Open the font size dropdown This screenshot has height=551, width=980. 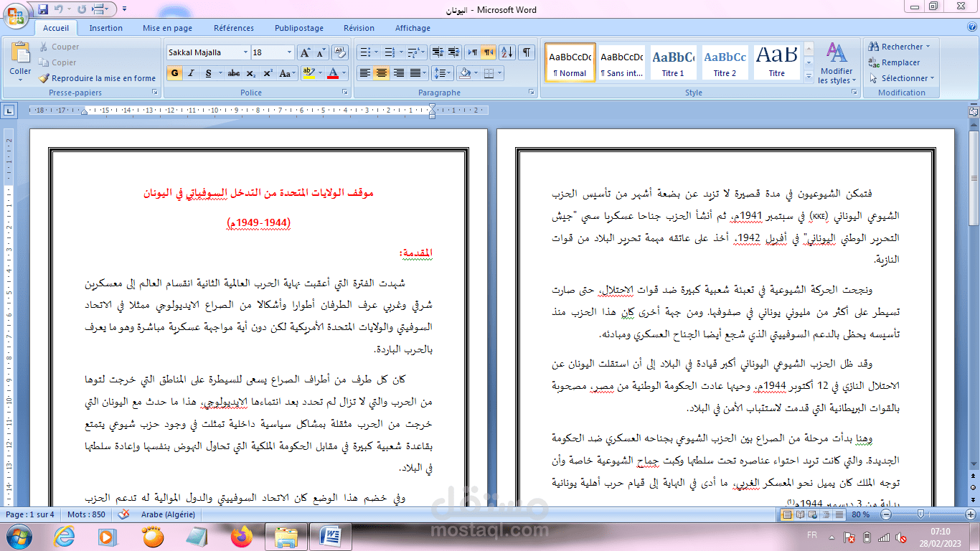click(290, 52)
